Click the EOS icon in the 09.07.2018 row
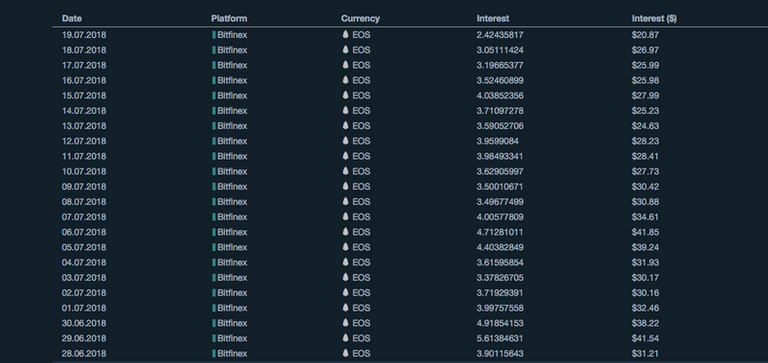 (345, 186)
